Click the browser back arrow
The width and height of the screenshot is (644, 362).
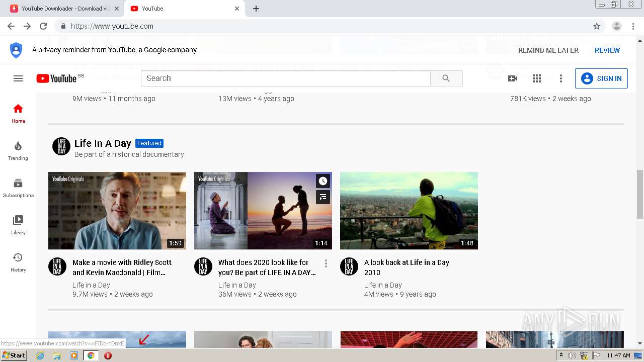coord(11,26)
